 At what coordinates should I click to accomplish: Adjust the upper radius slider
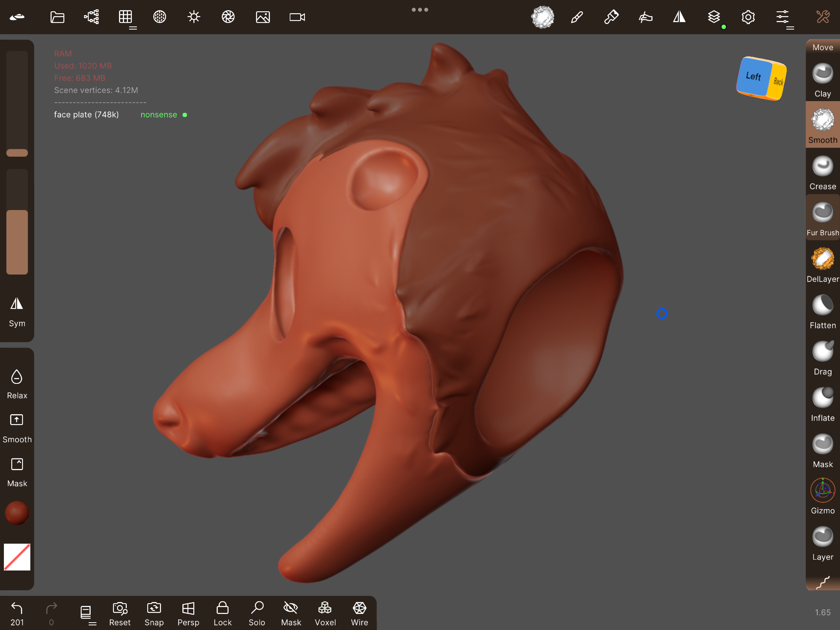click(x=17, y=104)
